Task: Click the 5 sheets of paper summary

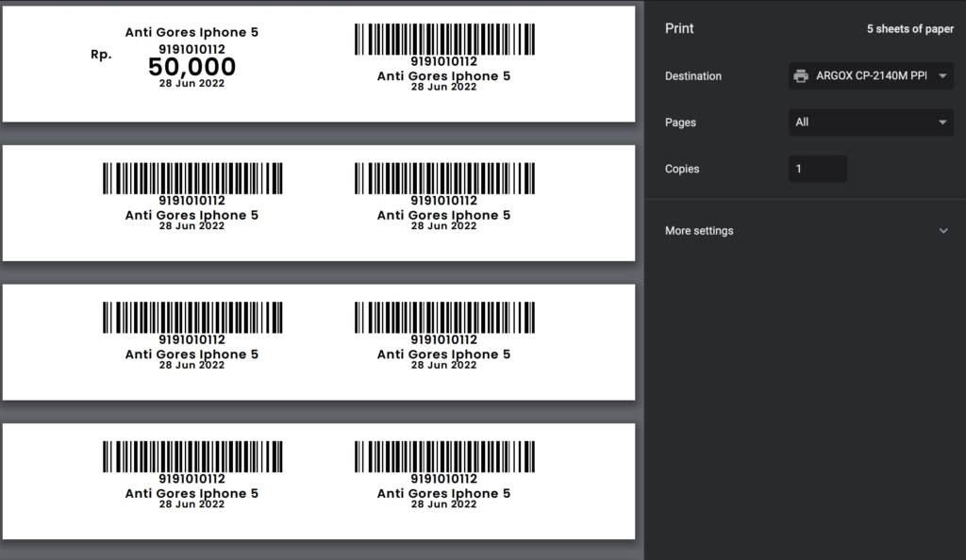Action: (x=909, y=29)
